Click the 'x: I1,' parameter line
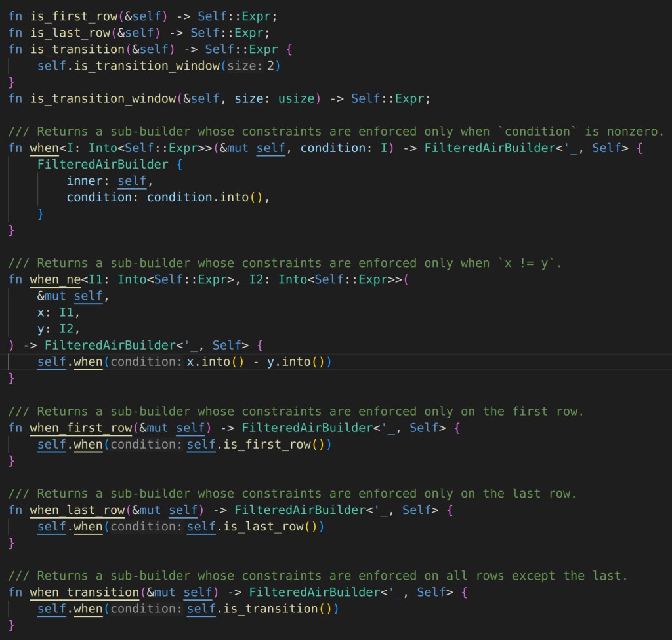 pyautogui.click(x=58, y=313)
